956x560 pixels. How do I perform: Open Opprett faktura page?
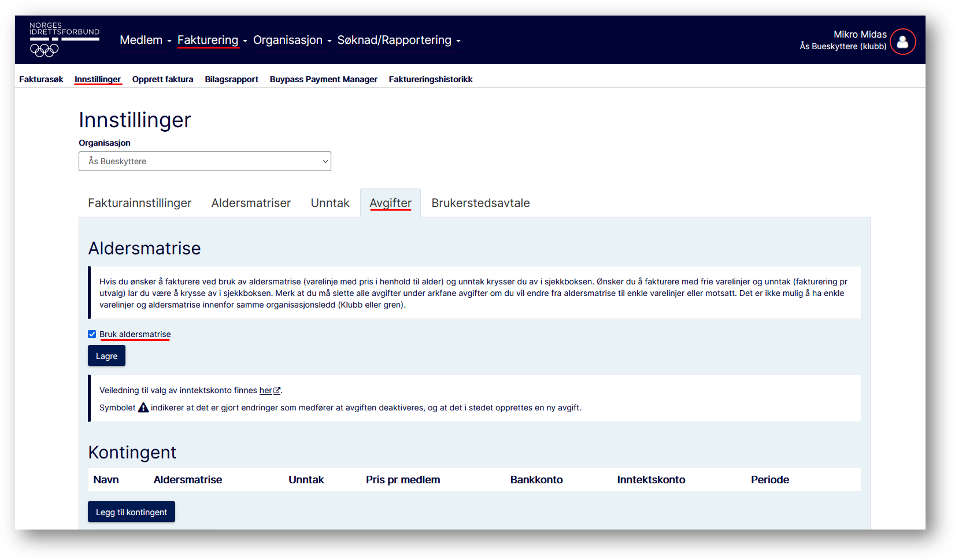coord(162,79)
